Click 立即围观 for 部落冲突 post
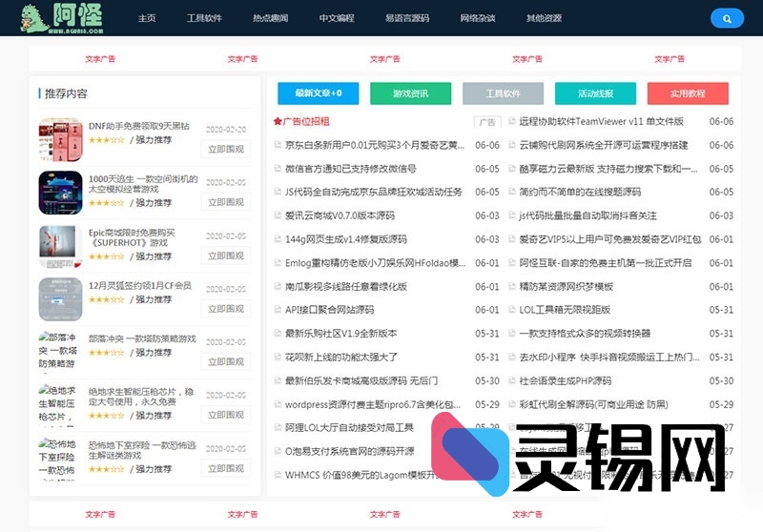This screenshot has width=763, height=532. click(x=226, y=361)
